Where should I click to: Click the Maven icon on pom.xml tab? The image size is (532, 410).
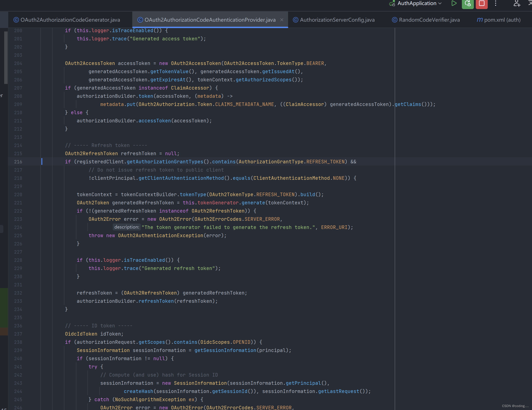480,20
